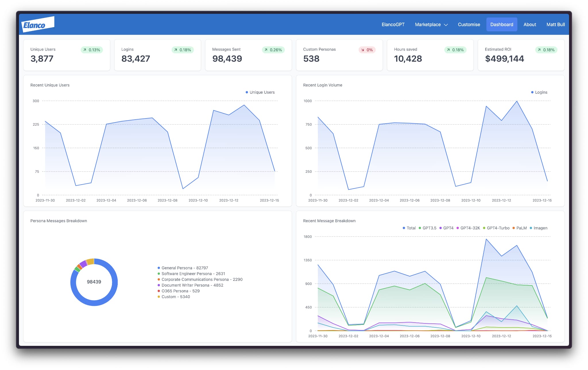The width and height of the screenshot is (588, 370).
Task: Click the Logins chart peak near 2023-12-13
Action: point(517,101)
